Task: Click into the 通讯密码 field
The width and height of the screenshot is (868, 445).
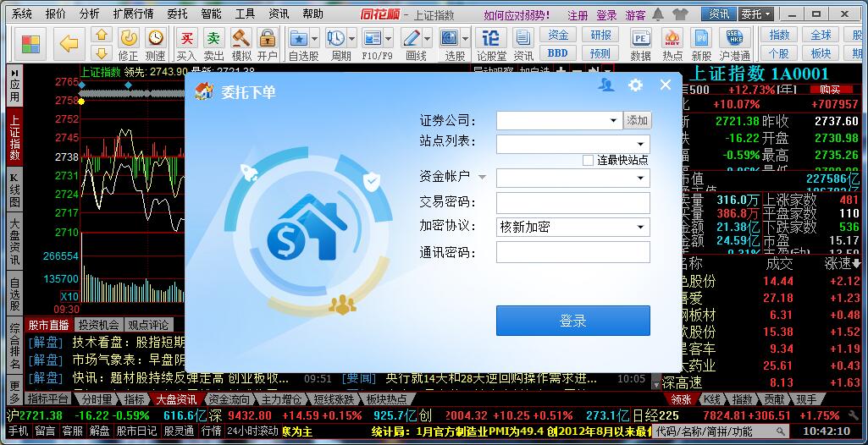Action: 573,252
